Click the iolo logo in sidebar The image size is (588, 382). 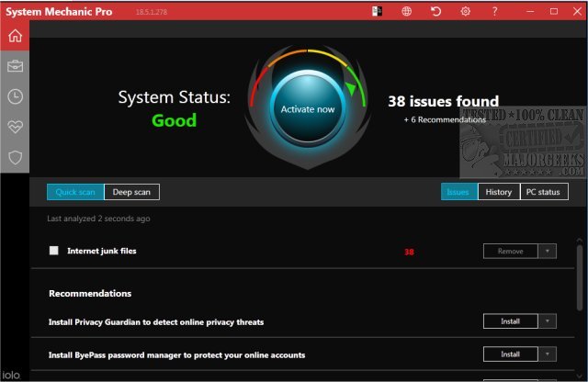tap(10, 375)
